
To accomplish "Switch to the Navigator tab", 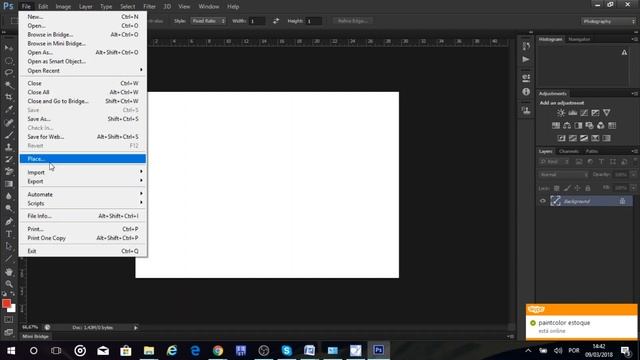I will coord(579,39).
